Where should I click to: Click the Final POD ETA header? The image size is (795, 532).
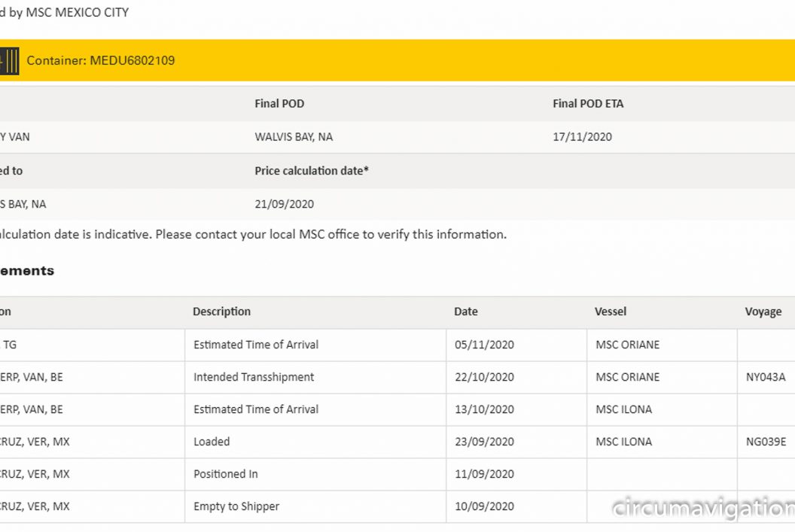[588, 103]
